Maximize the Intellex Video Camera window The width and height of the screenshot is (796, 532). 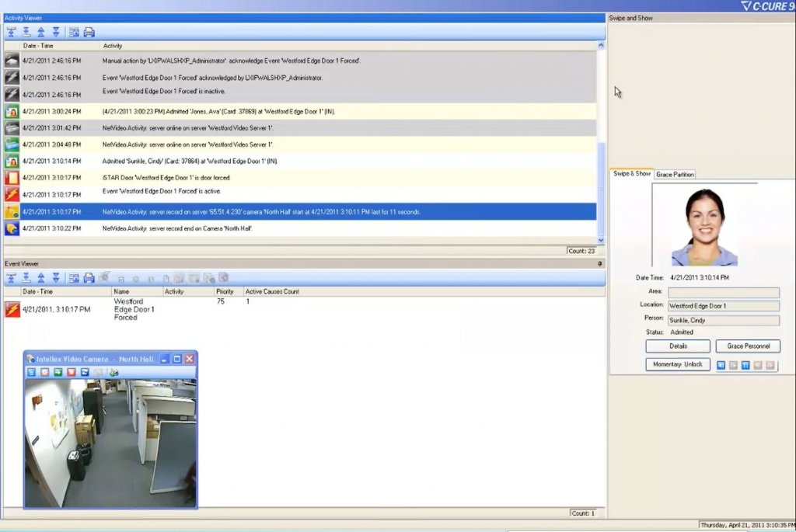pos(176,359)
